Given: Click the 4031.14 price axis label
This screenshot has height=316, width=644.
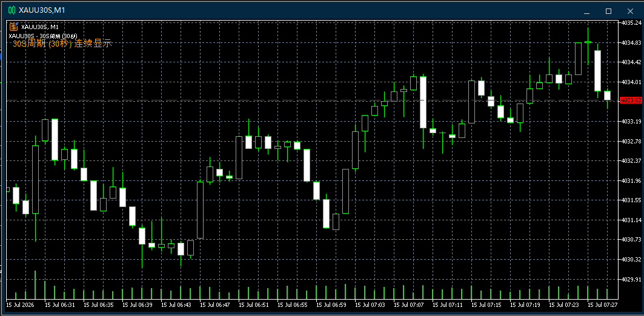Looking at the screenshot, I should click(x=631, y=220).
